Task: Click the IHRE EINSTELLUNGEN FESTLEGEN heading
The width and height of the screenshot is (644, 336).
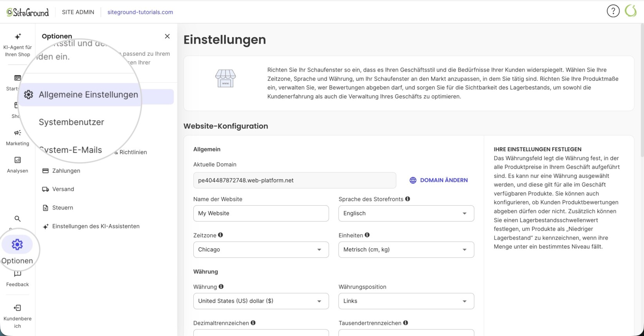Action: (538, 149)
